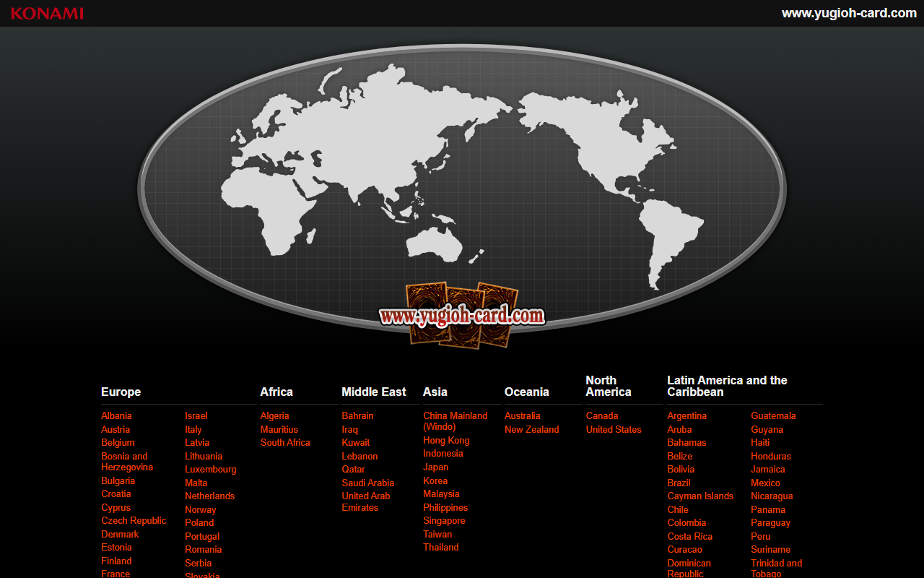Open the Jamaica link
Screen dimensions: 924x578
pyautogui.click(x=768, y=469)
